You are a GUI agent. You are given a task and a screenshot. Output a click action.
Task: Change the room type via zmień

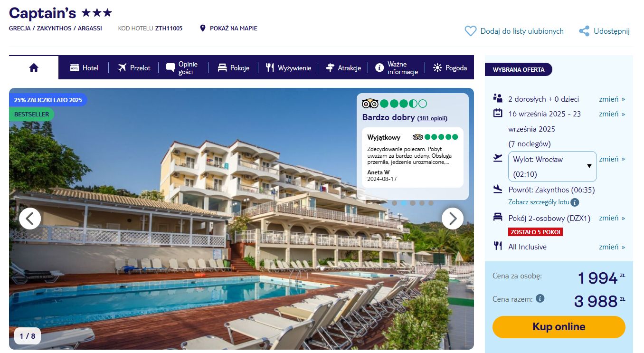[612, 218]
